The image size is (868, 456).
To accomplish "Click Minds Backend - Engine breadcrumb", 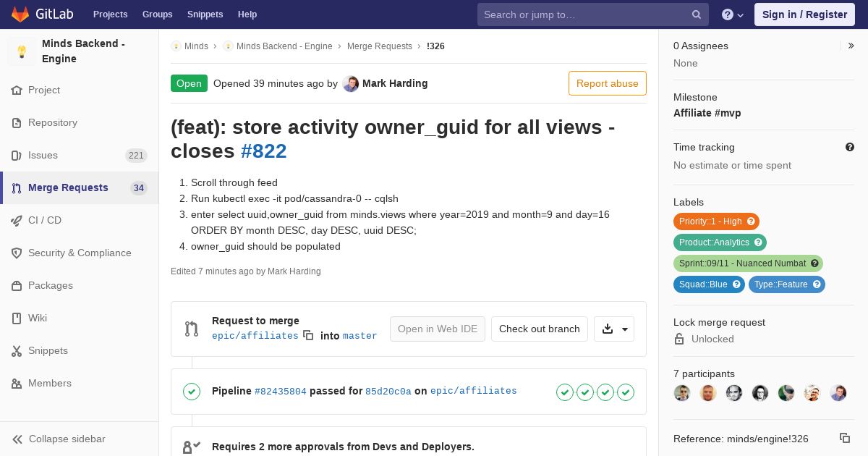I will (x=284, y=46).
